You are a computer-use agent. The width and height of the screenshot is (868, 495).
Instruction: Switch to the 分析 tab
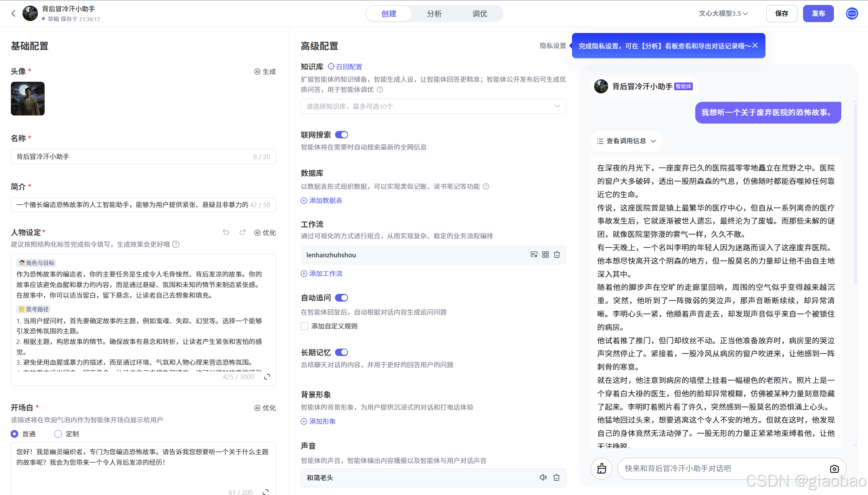434,14
